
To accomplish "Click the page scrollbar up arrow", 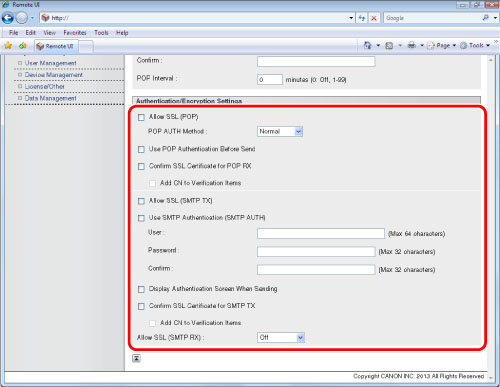I will [x=491, y=60].
